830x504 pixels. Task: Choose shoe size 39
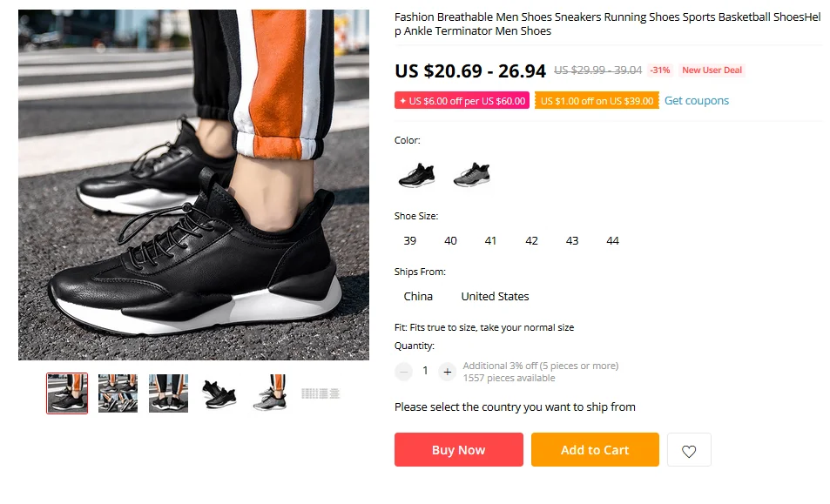click(x=409, y=240)
